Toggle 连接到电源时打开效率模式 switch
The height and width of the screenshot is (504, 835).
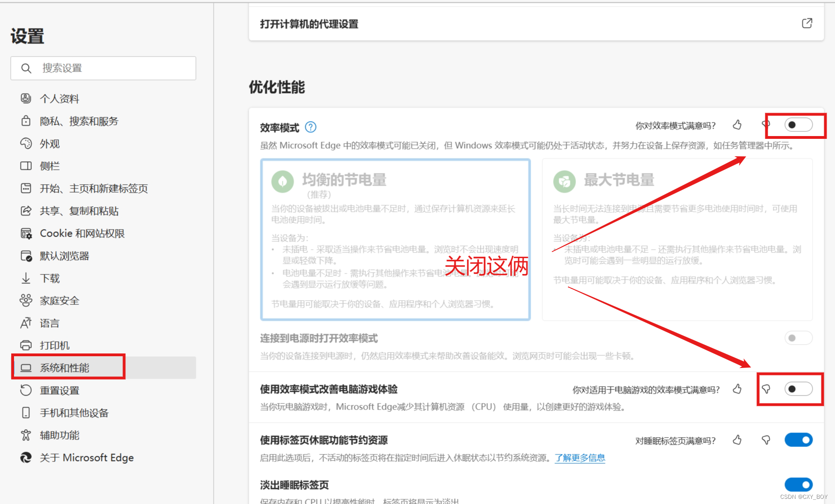tap(799, 338)
